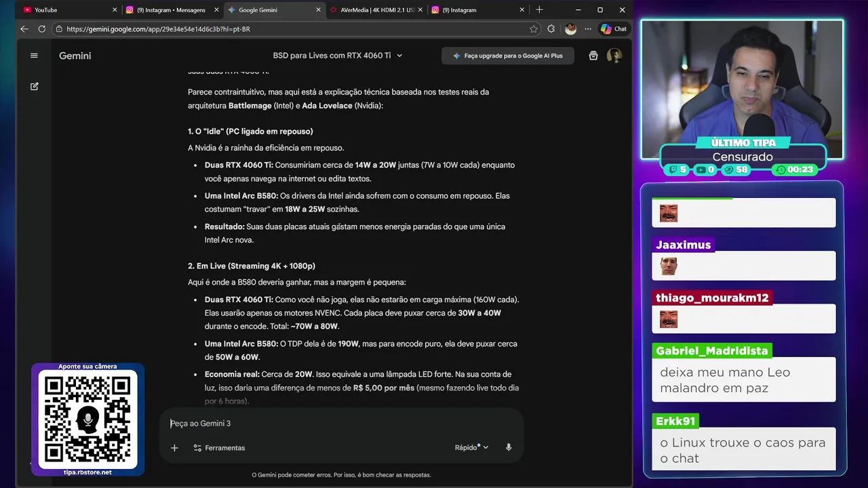Open the browser extensions puzzle icon
The image size is (868, 488).
coord(551,29)
